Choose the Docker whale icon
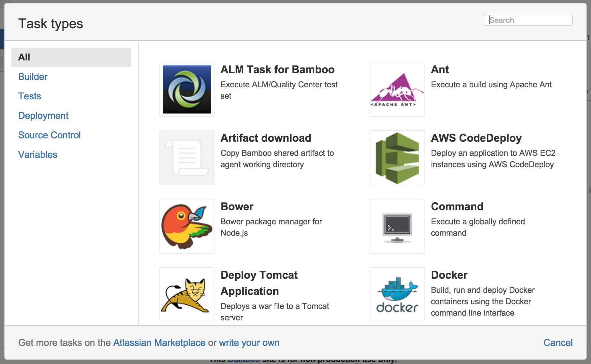591x364 pixels. [x=397, y=295]
